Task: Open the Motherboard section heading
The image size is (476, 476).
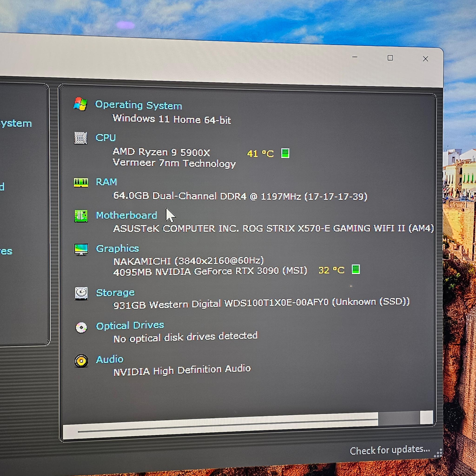Action: 126,215
